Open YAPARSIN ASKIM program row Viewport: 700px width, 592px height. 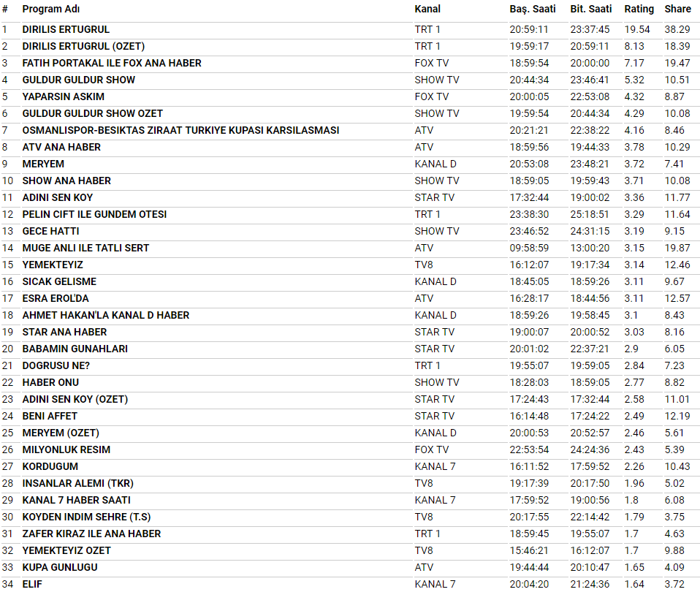click(64, 96)
